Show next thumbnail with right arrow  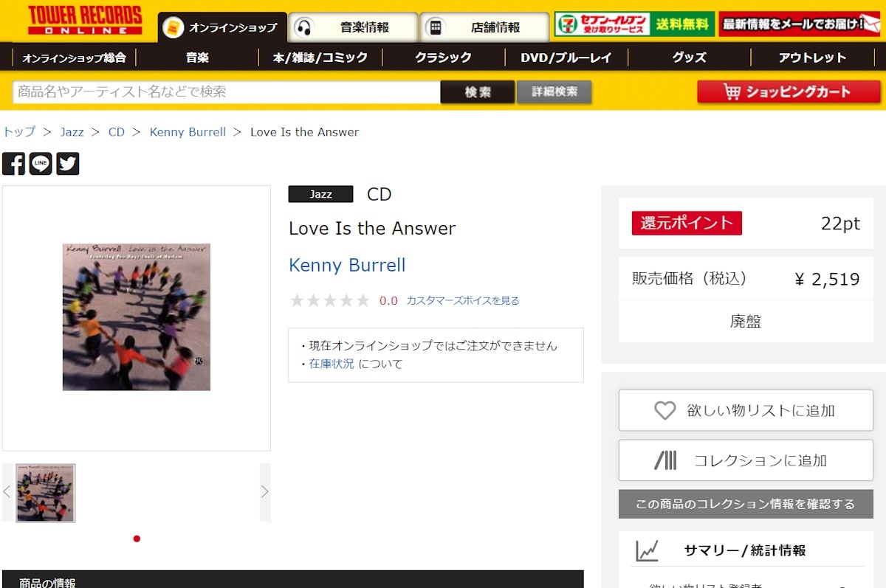265,492
